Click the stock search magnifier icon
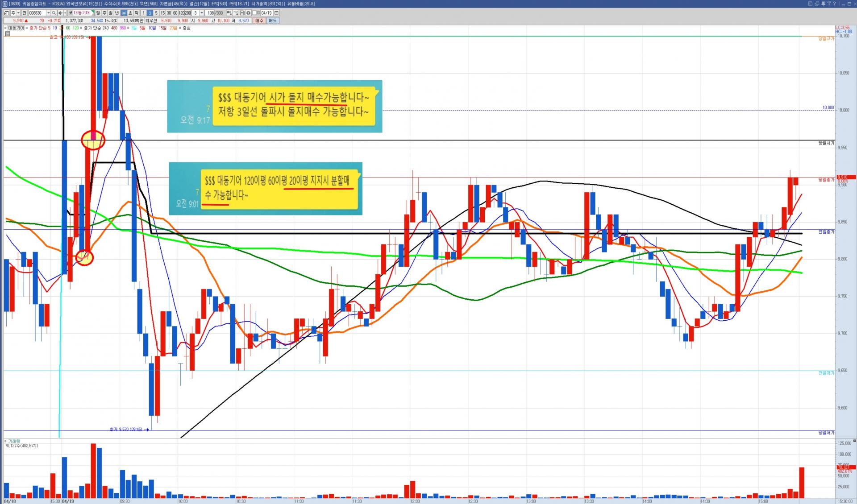Image resolution: width=857 pixels, height=504 pixels. 54,13
